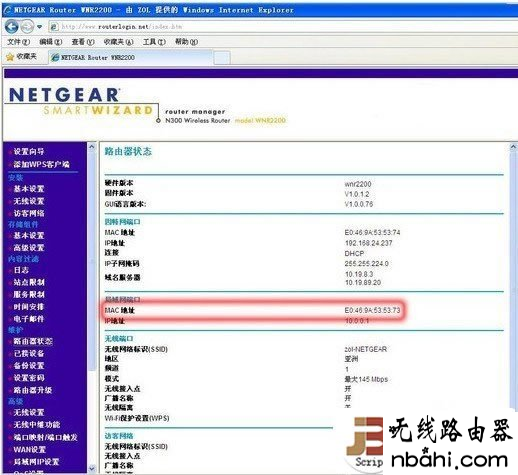The width and height of the screenshot is (518, 475).
Task: Click mode value 最大145 Mbps
Action: (x=366, y=379)
